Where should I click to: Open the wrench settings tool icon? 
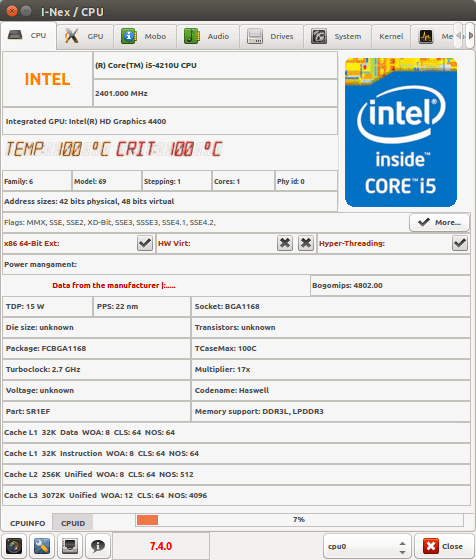click(42, 546)
